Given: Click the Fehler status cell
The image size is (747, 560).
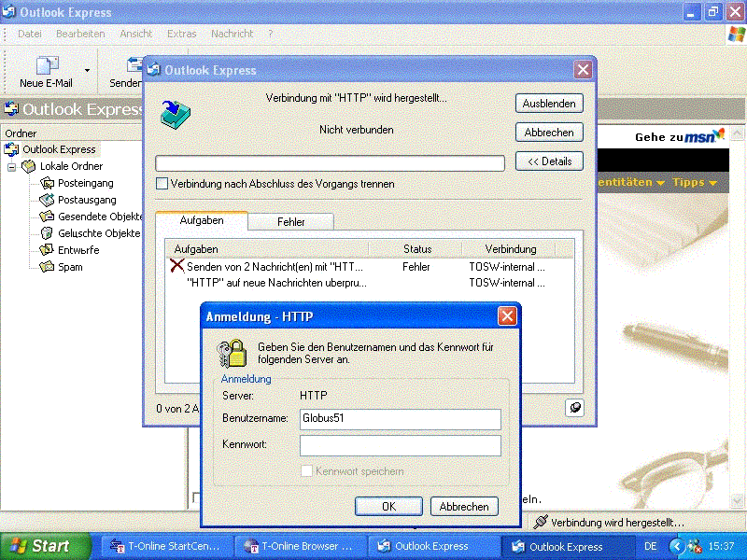Looking at the screenshot, I should 416,267.
